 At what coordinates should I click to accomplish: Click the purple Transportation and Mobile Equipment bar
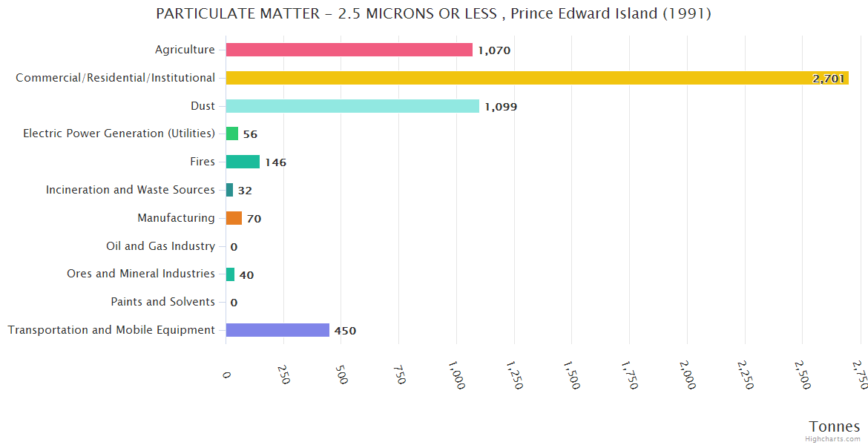277,330
